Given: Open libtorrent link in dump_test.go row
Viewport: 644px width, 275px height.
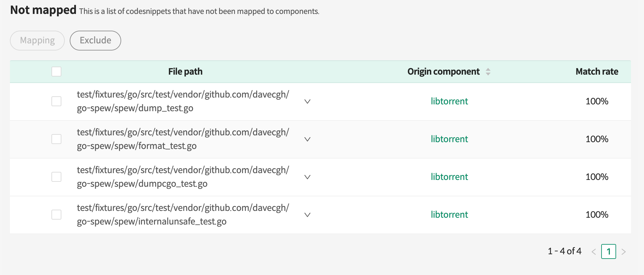Looking at the screenshot, I should [449, 101].
